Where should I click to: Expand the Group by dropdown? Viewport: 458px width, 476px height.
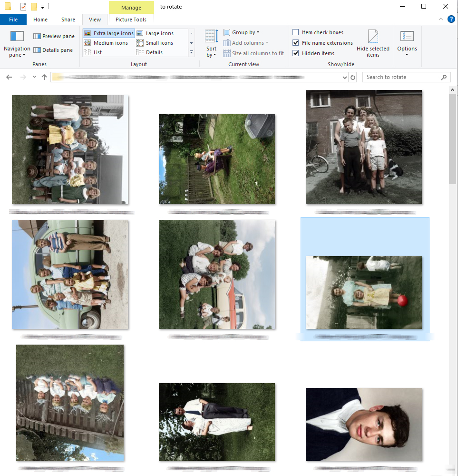pyautogui.click(x=242, y=32)
